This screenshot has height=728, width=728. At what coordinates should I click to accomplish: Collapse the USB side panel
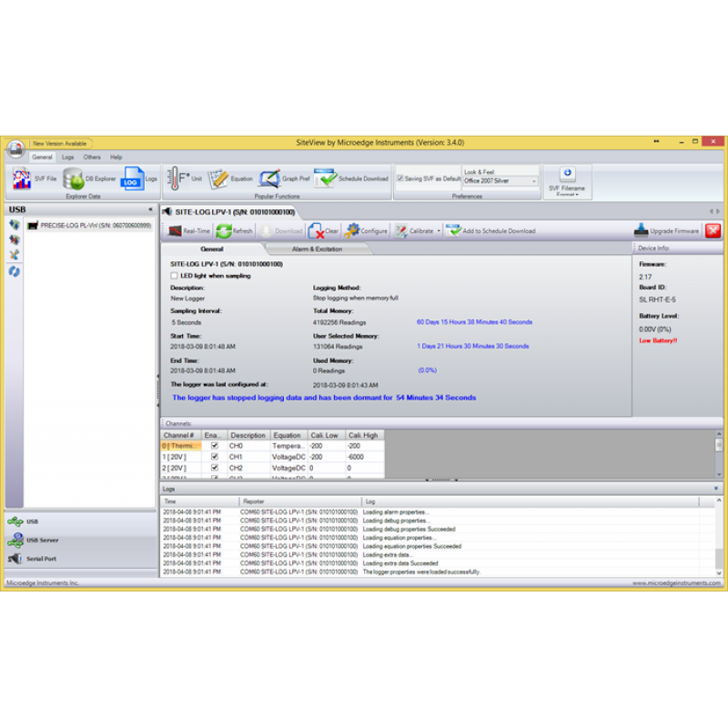150,209
